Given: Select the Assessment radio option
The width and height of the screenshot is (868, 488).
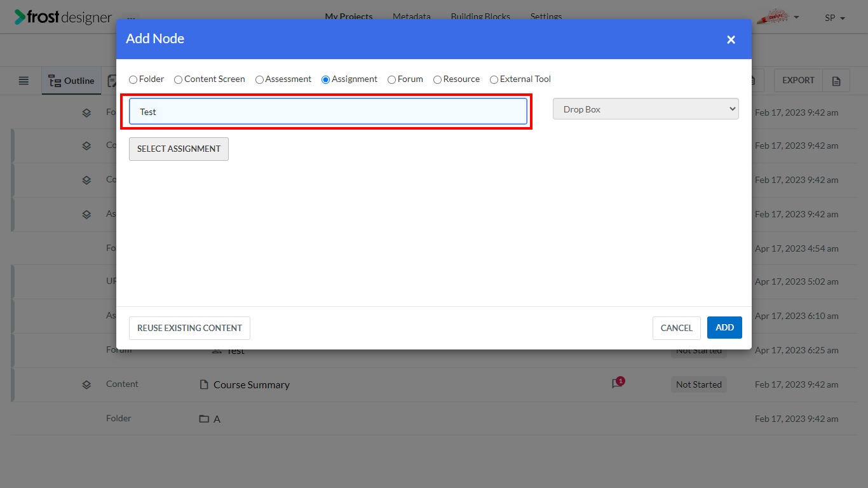Looking at the screenshot, I should point(259,79).
